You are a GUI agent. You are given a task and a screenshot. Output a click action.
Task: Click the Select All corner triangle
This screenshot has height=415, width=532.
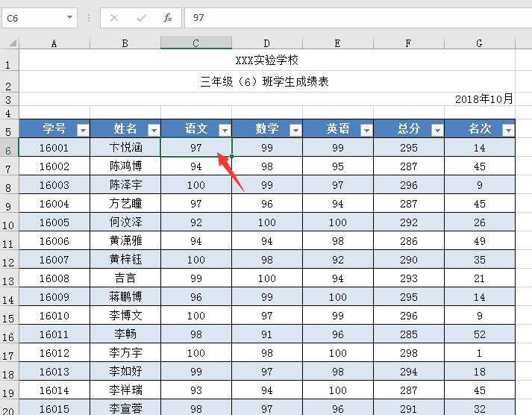[13, 43]
